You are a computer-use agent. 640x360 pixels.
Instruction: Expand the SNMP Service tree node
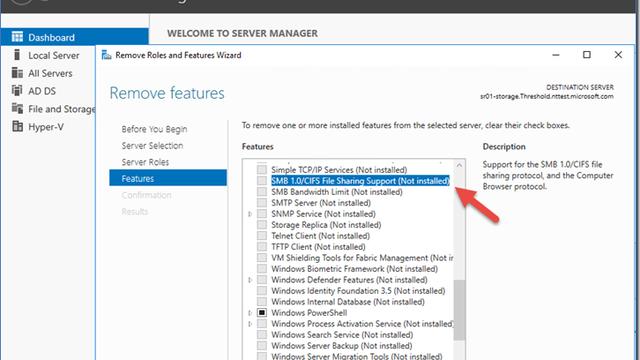click(x=250, y=214)
